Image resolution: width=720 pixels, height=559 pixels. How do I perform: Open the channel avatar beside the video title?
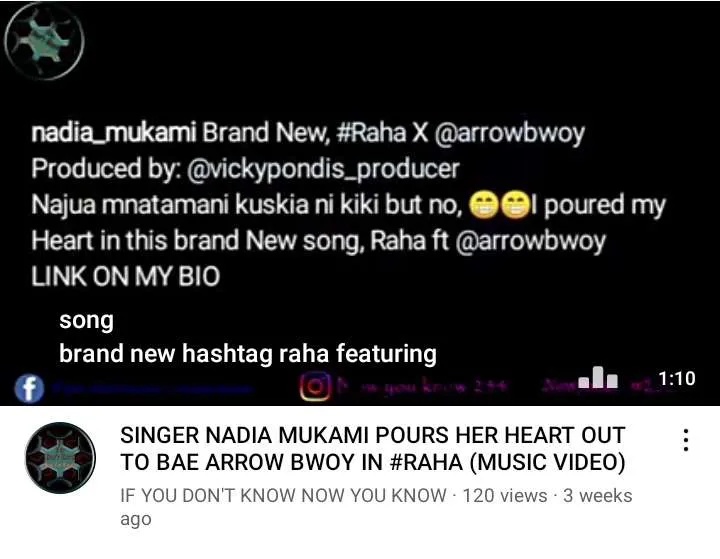pyautogui.click(x=60, y=457)
